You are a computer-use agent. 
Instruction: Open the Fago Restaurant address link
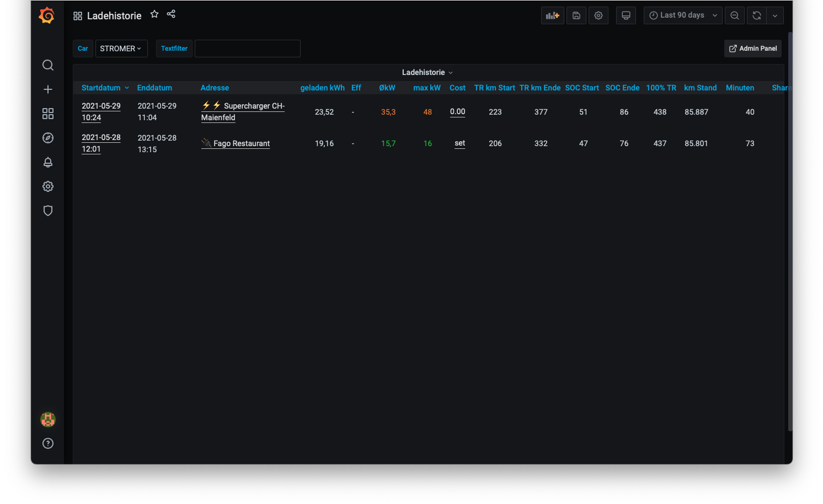click(241, 143)
